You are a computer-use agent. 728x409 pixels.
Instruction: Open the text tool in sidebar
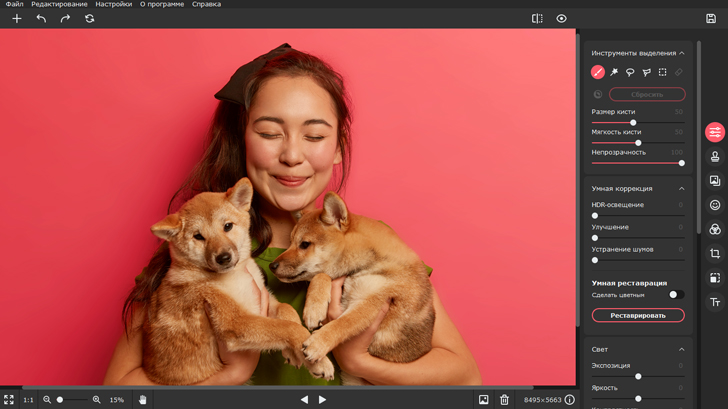(x=715, y=302)
